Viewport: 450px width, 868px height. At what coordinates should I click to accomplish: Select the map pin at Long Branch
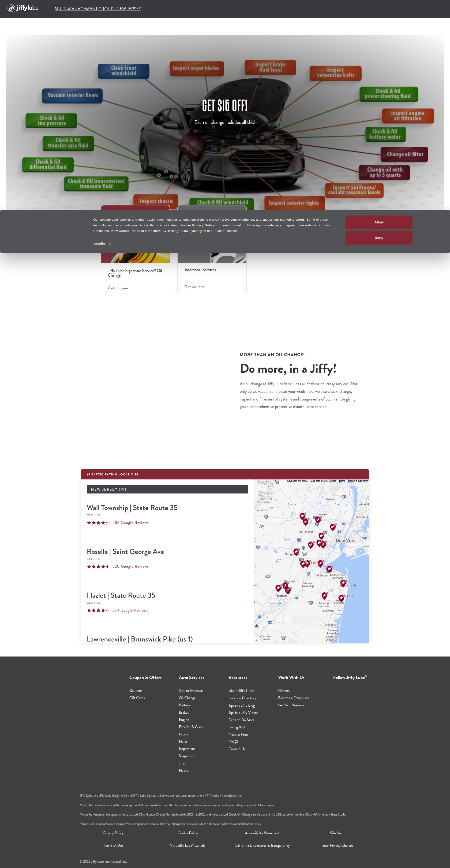pyautogui.click(x=343, y=583)
